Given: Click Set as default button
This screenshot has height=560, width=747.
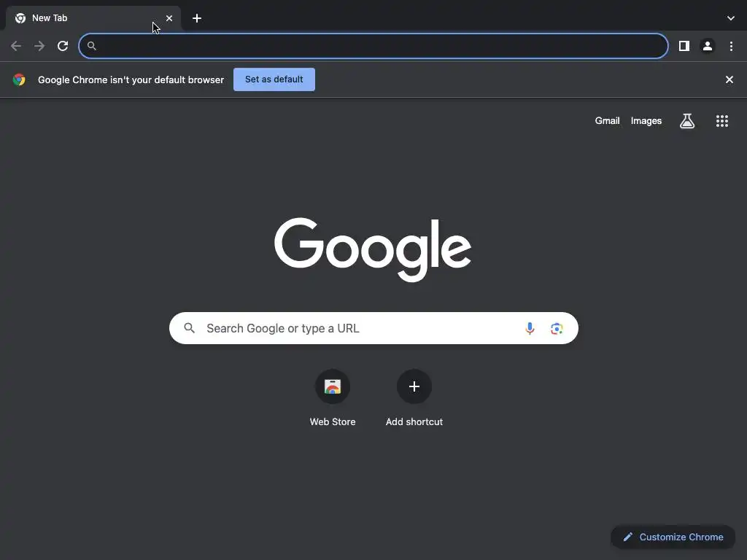Looking at the screenshot, I should point(274,79).
